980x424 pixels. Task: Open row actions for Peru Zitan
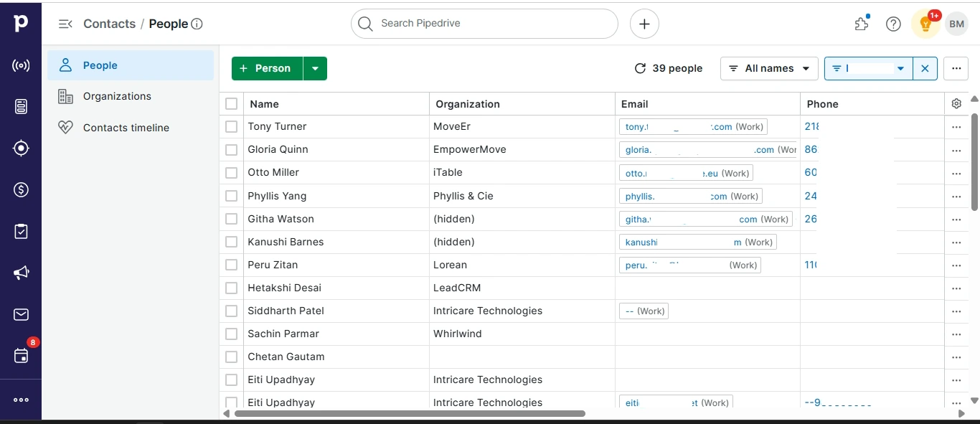[956, 265]
